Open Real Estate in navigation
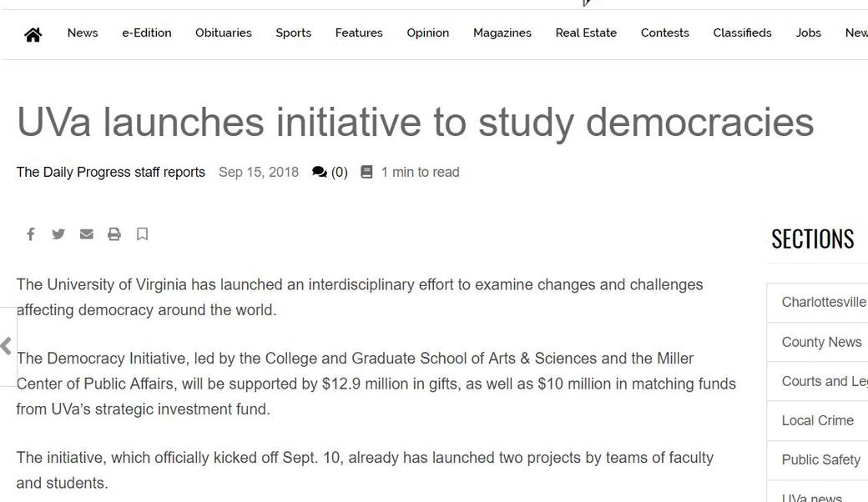The width and height of the screenshot is (868, 502). 586,33
